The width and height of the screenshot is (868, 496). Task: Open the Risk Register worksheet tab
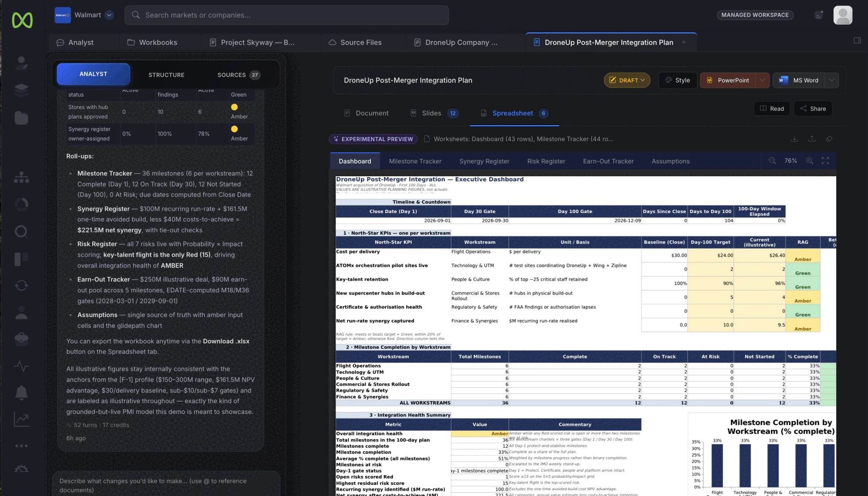point(546,161)
